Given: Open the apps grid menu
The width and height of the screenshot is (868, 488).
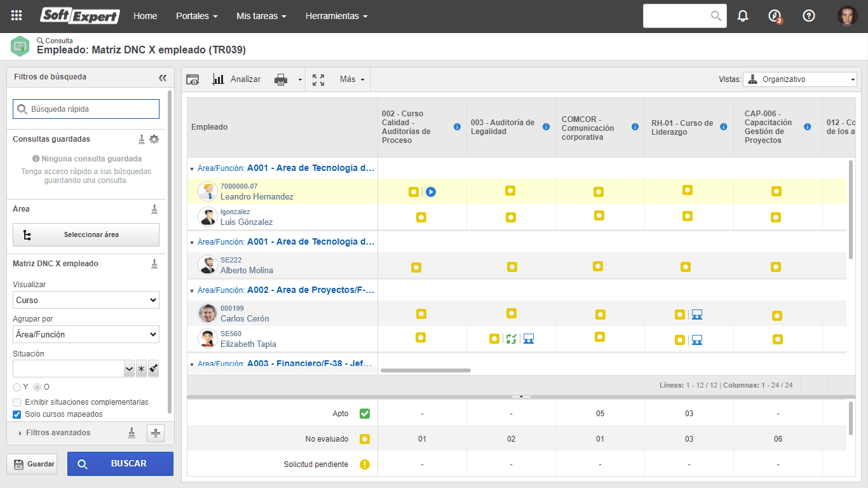Looking at the screenshot, I should [17, 16].
